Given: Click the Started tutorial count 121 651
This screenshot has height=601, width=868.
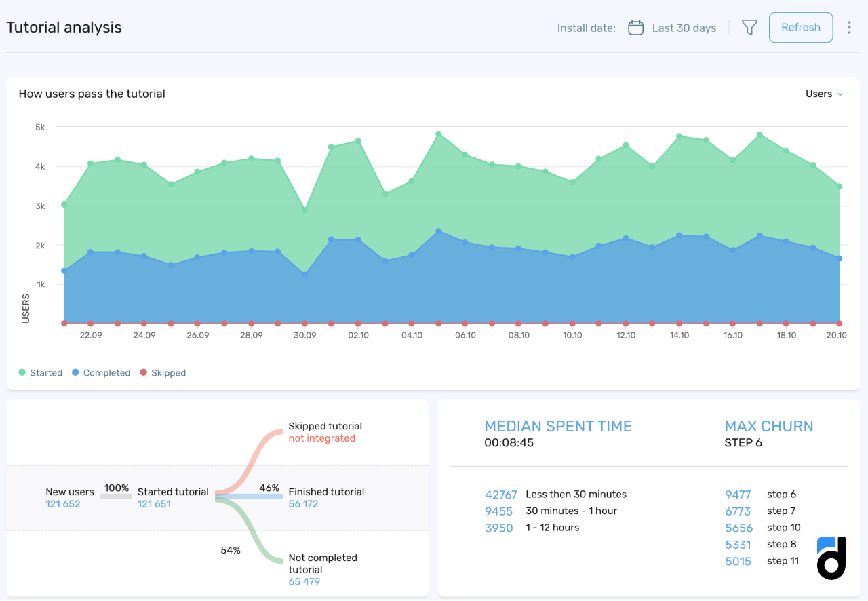Looking at the screenshot, I should pyautogui.click(x=154, y=504).
